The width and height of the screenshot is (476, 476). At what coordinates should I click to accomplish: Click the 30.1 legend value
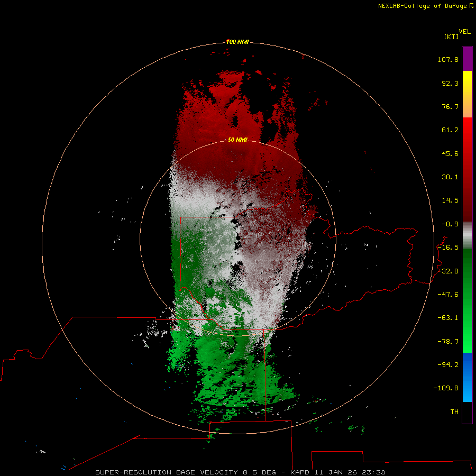click(450, 177)
